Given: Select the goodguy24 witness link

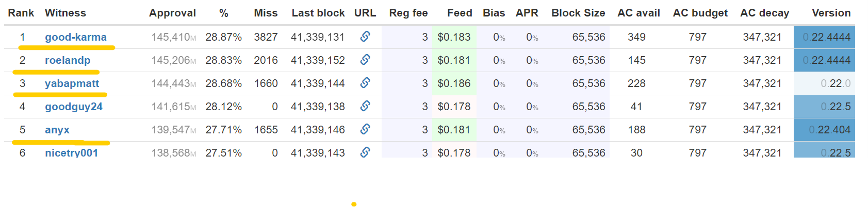Looking at the screenshot, I should pyautogui.click(x=74, y=107).
